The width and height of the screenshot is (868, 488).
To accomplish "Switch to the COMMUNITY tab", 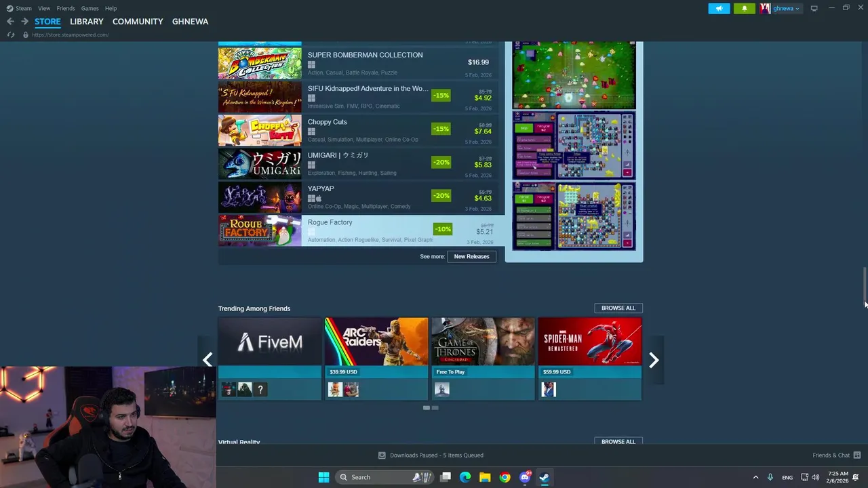I will (138, 22).
